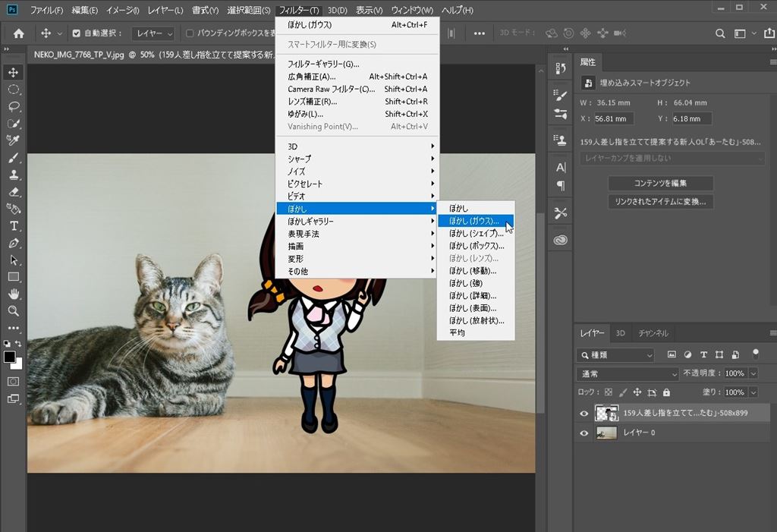This screenshot has height=532, width=777.
Task: Switch to the チャンネル panel tab
Action: 653,333
